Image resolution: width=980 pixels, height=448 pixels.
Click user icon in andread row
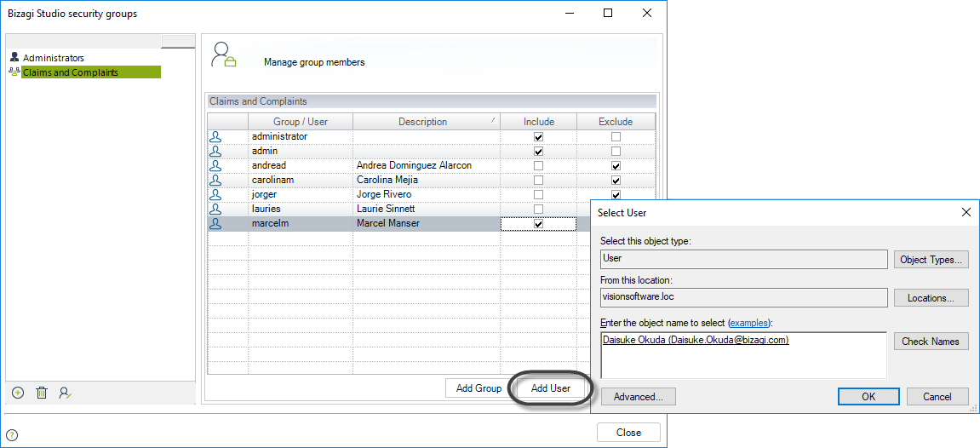tap(215, 165)
